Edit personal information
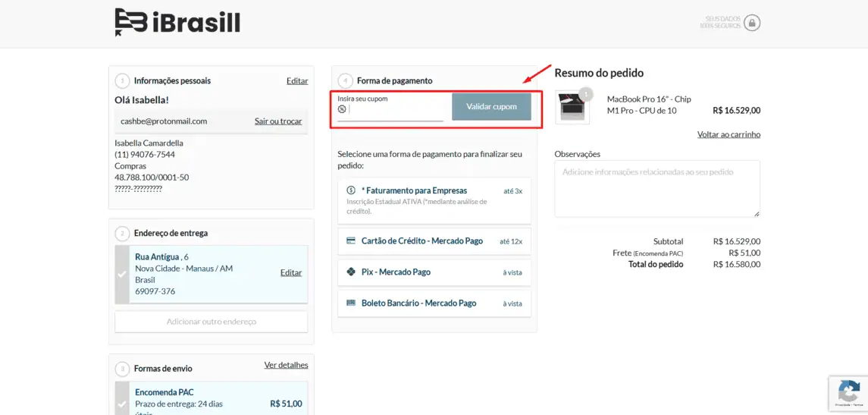 (x=297, y=81)
